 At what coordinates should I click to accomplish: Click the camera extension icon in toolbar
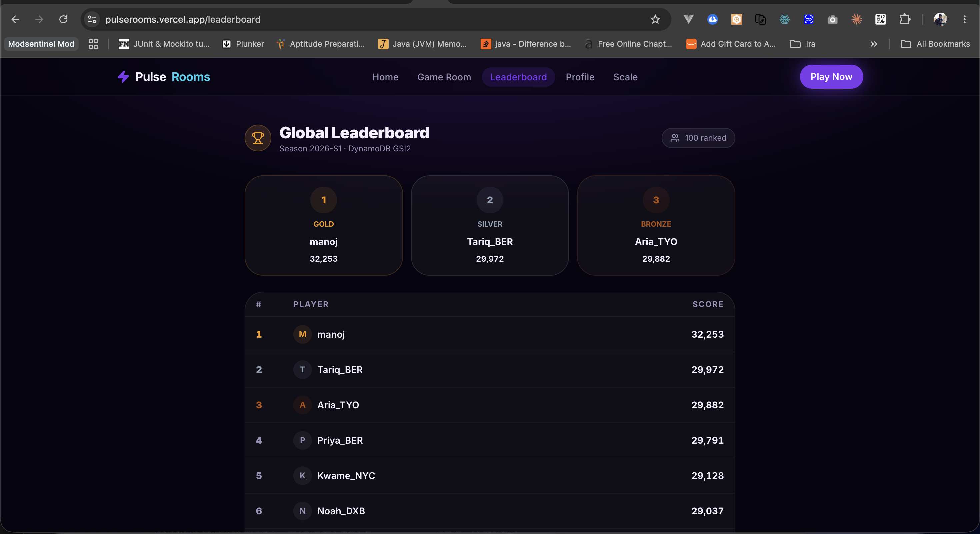click(832, 19)
